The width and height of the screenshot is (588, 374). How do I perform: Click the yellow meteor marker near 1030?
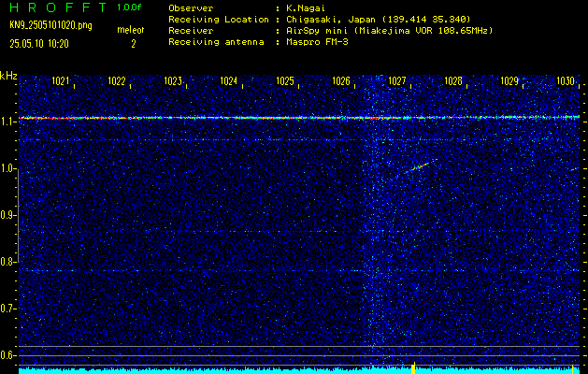[x=573, y=369]
